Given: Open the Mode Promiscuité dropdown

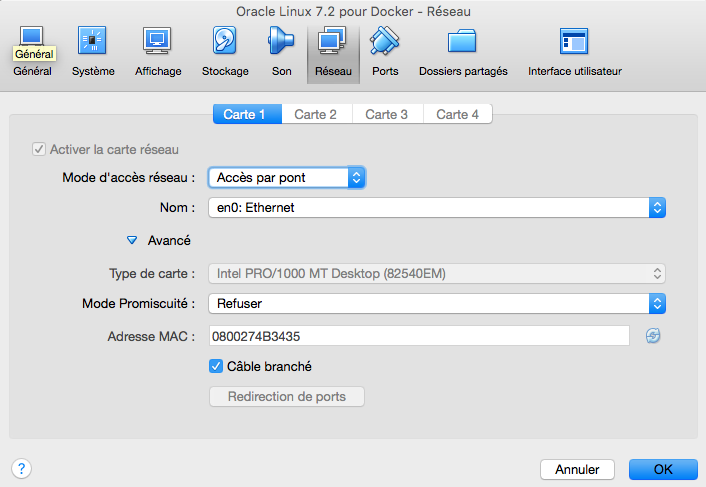Looking at the screenshot, I should (x=437, y=303).
